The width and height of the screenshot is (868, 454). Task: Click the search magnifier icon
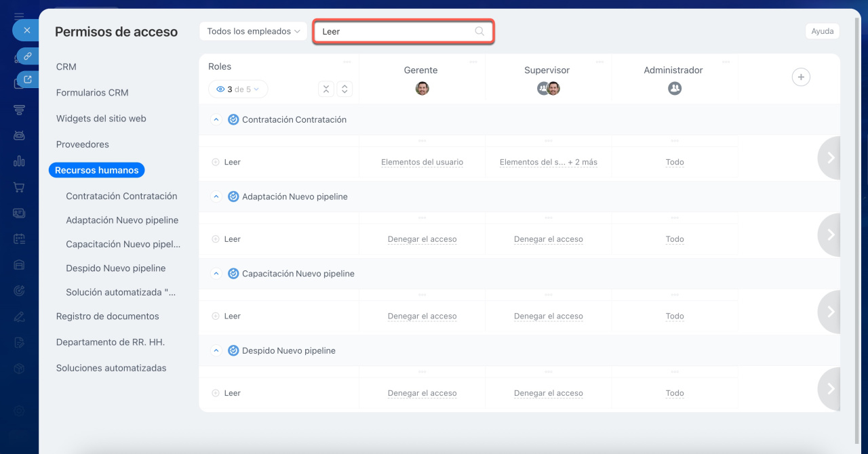coord(479,31)
